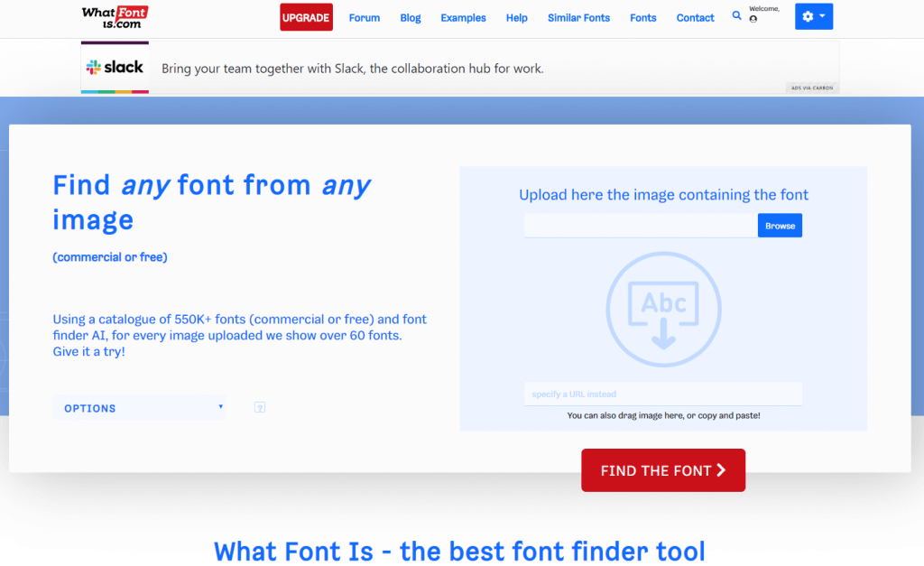The width and height of the screenshot is (924, 566).
Task: Select Fonts in the navigation bar
Action: 643,18
